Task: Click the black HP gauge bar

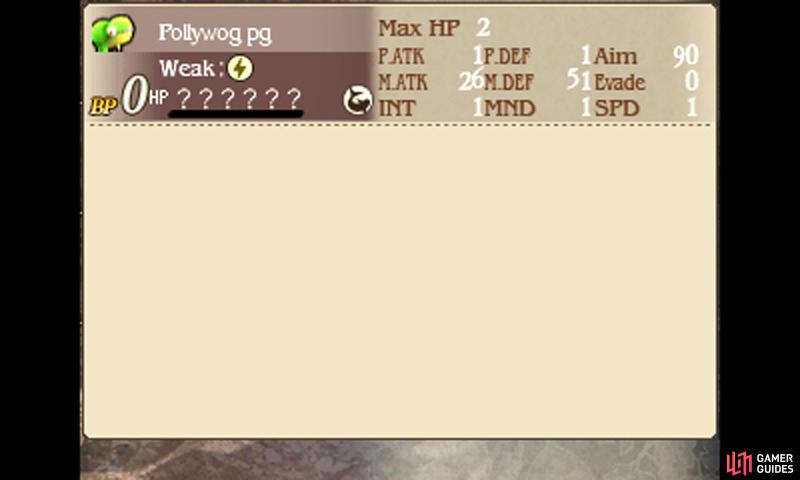Action: (236, 114)
